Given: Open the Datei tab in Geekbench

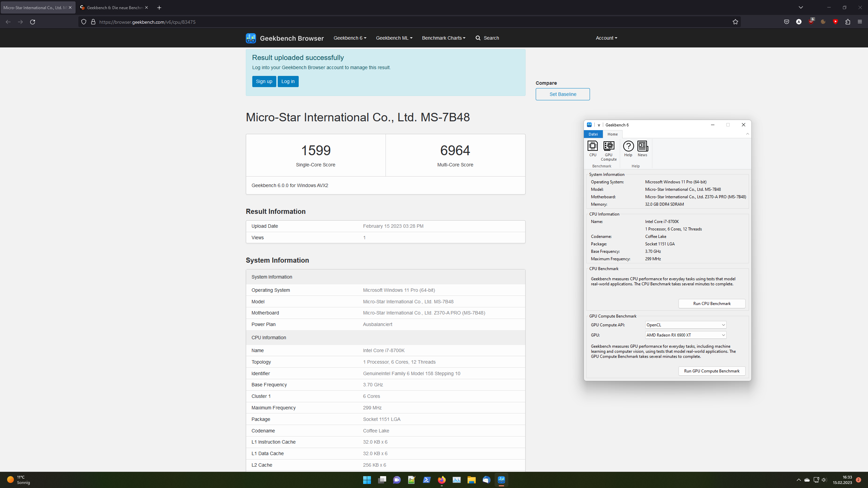Looking at the screenshot, I should tap(593, 134).
